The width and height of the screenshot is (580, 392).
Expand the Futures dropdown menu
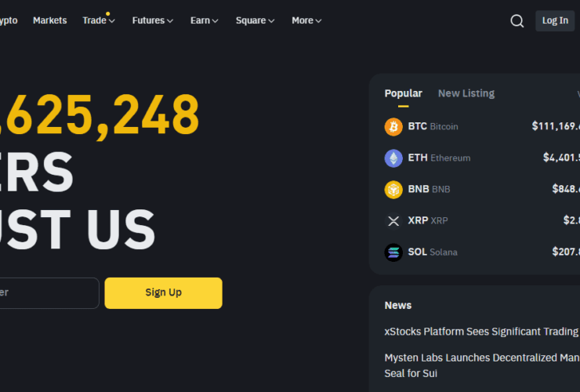tap(152, 20)
